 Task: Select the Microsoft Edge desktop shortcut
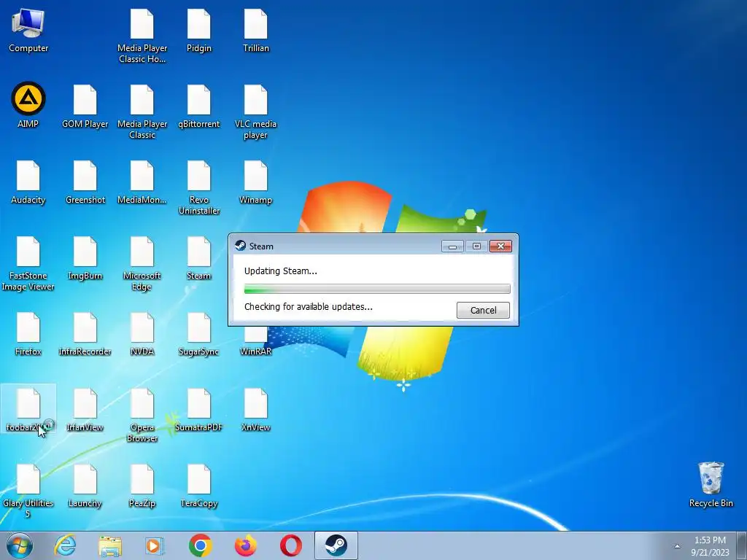(x=142, y=264)
